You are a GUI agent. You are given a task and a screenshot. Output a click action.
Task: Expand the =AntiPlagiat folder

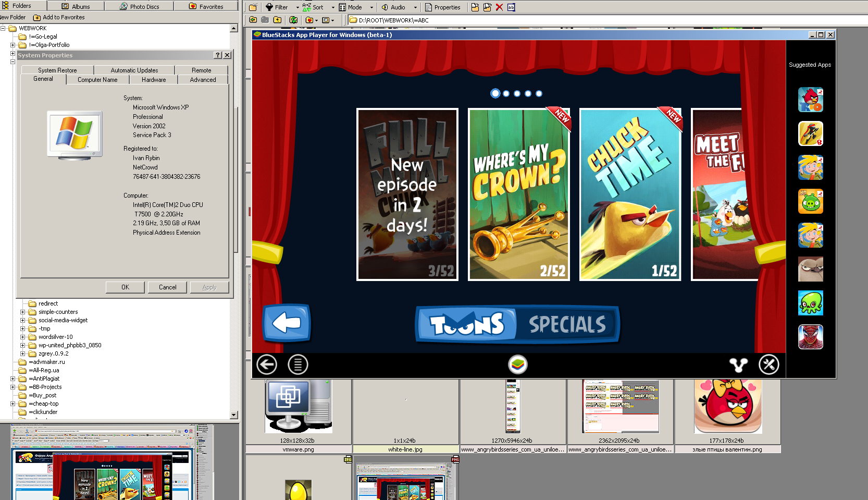pos(13,379)
